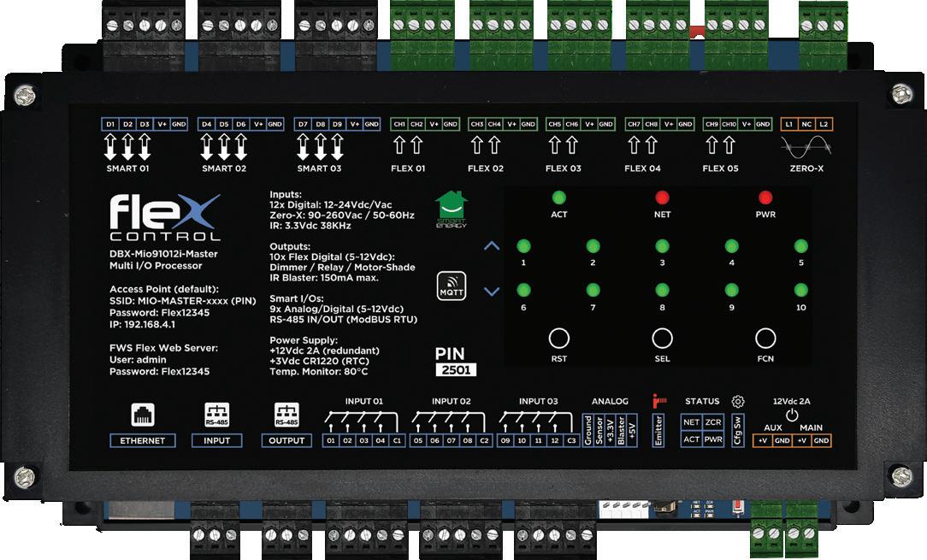Click the channel 6 green LED
927x560 pixels.
(523, 291)
